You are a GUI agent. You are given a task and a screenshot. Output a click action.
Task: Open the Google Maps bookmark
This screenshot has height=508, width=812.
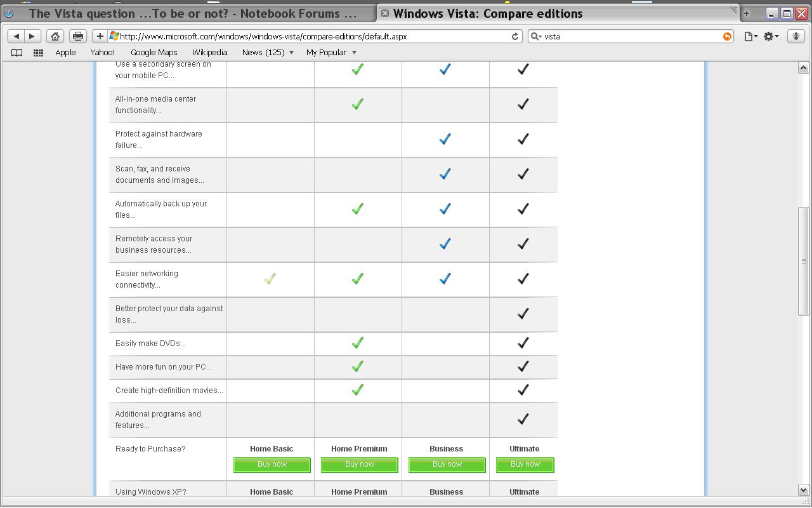[x=154, y=53]
